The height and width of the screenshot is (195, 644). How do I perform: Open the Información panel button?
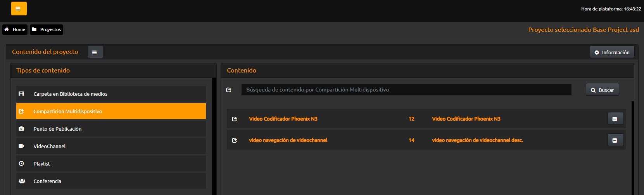(612, 52)
